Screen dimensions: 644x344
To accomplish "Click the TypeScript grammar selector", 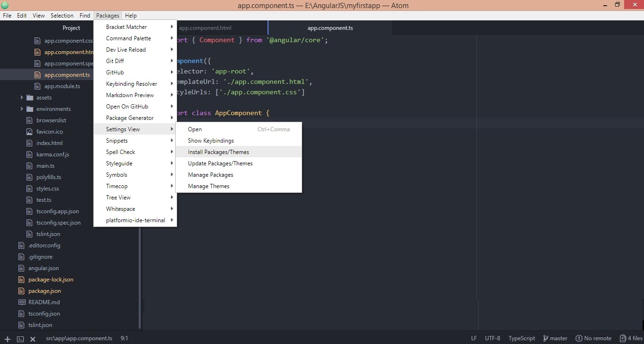I will 521,338.
